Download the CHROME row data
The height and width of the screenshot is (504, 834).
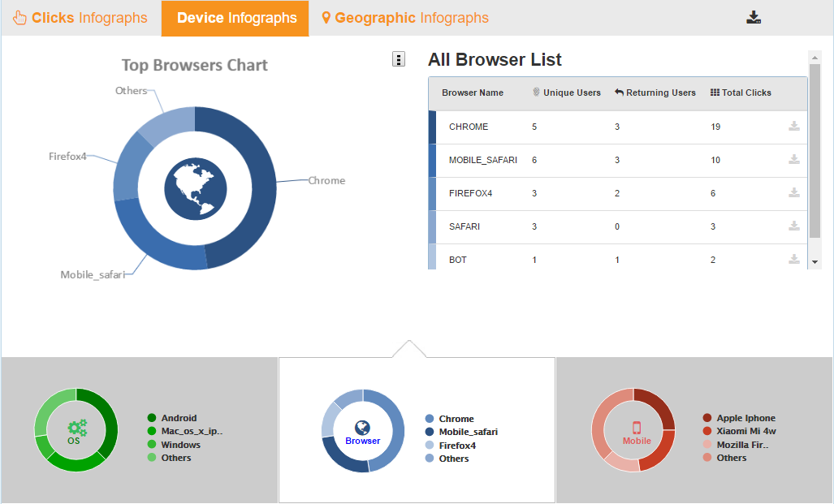pyautogui.click(x=794, y=126)
